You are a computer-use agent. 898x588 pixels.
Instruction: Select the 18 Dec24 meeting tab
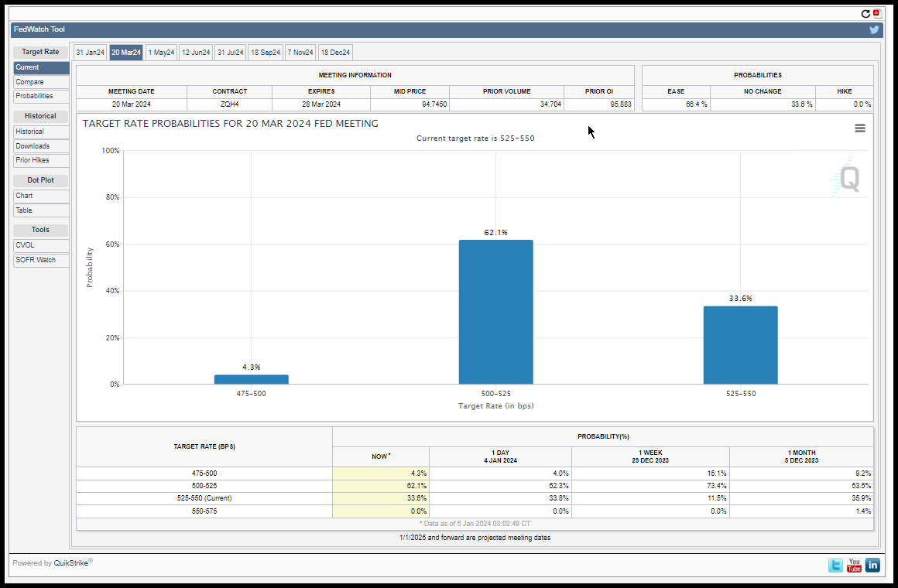click(336, 52)
